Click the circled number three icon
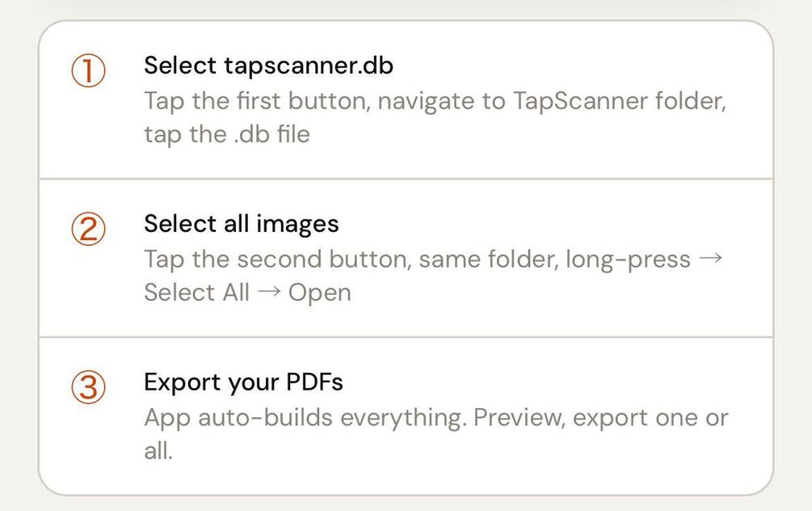Viewport: 812px width, 511px height. coord(87,389)
